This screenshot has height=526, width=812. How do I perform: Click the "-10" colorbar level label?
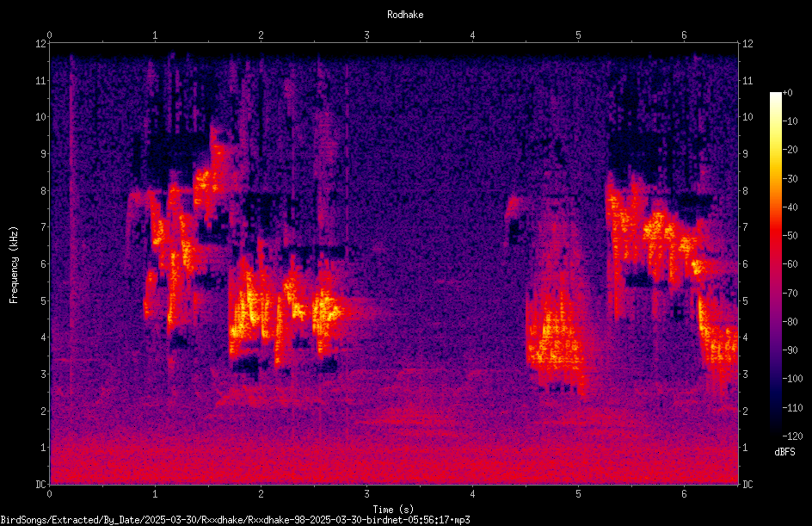tap(790, 121)
